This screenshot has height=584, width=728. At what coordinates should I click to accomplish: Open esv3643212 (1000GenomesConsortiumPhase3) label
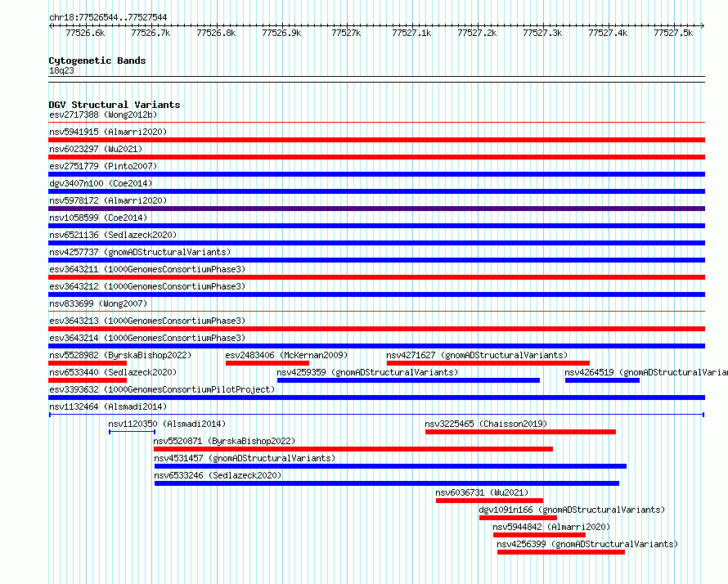coord(147,286)
